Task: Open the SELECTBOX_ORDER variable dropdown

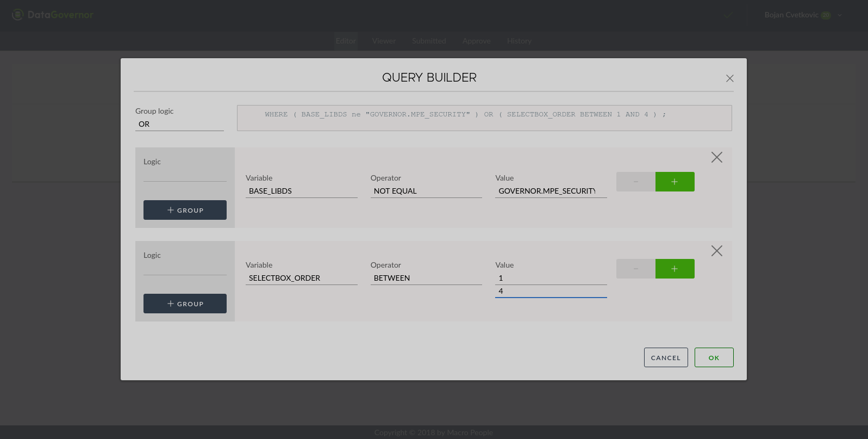Action: click(x=301, y=278)
